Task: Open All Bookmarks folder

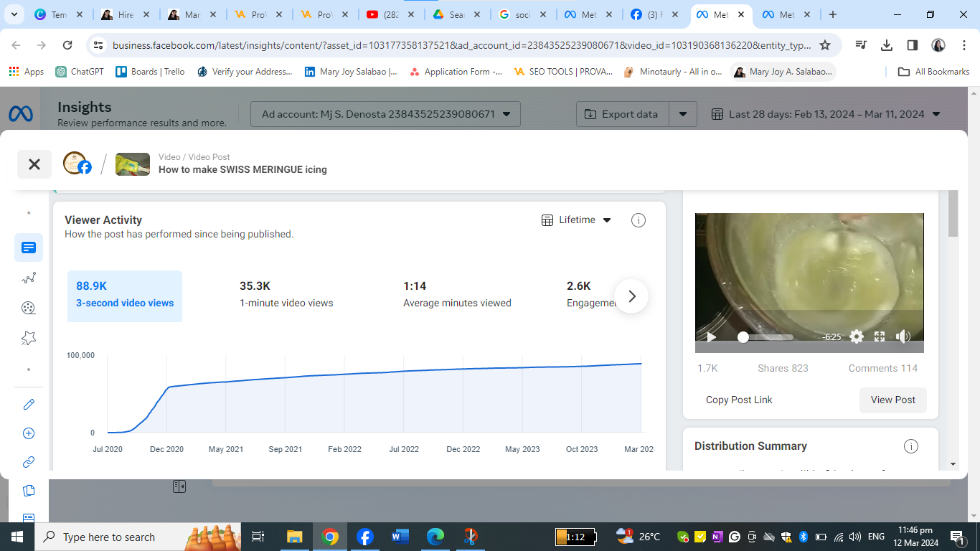Action: click(934, 72)
